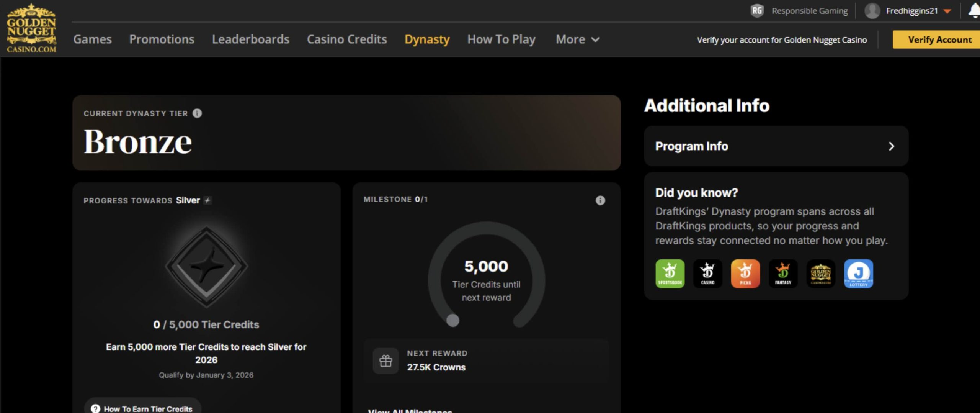
Task: Click the 27.5K Crowns reward text
Action: 436,367
